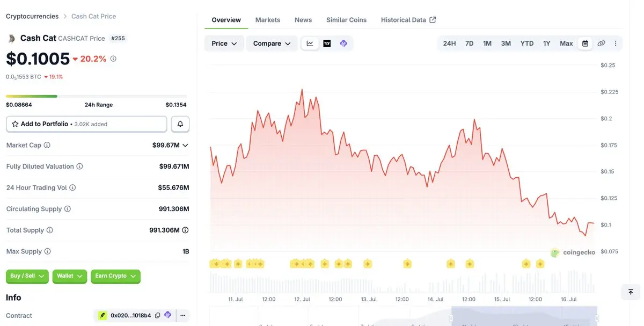Copy the chart link icon

601,44
